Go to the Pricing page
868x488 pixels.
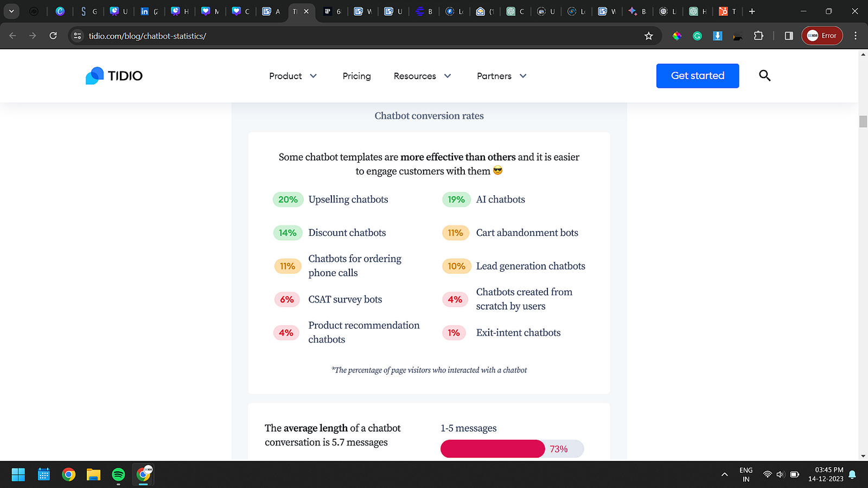pyautogui.click(x=356, y=76)
